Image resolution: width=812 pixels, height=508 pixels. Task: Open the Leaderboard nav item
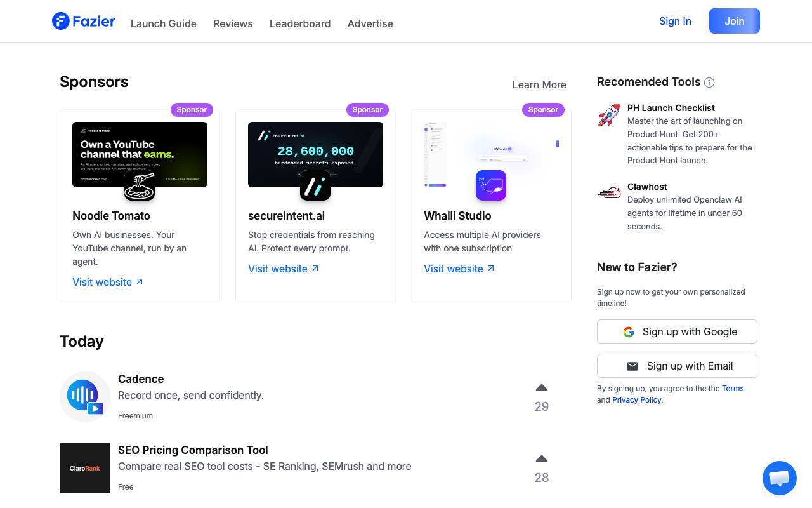300,23
